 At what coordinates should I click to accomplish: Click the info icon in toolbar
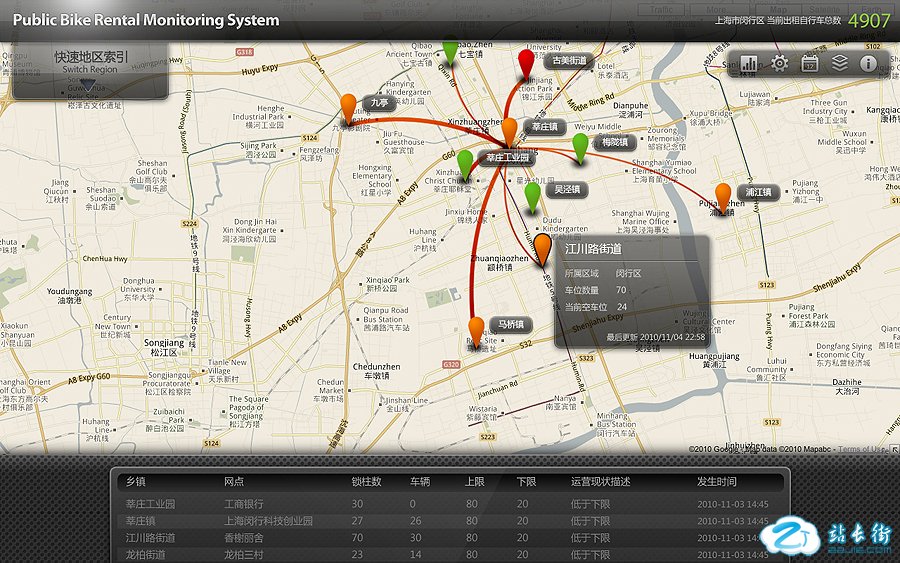[x=868, y=63]
